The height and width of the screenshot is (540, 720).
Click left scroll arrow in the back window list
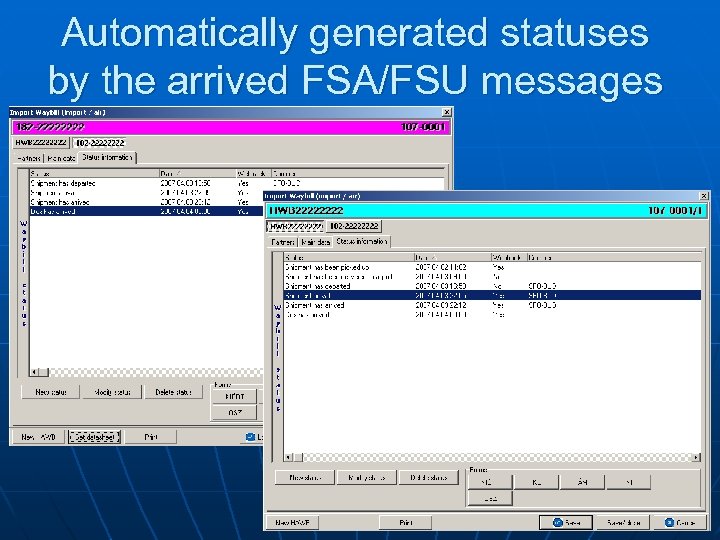pos(34,372)
